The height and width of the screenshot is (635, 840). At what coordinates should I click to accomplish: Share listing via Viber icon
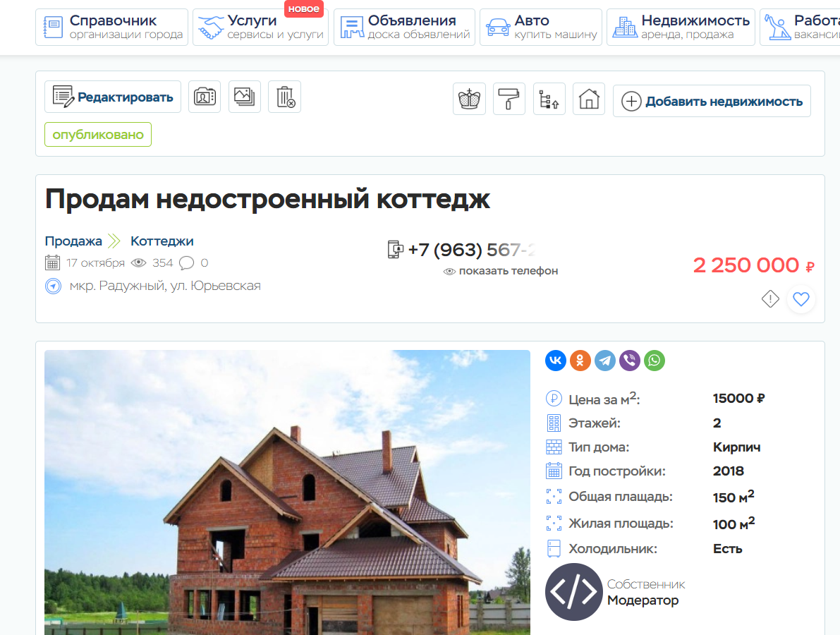coord(630,361)
